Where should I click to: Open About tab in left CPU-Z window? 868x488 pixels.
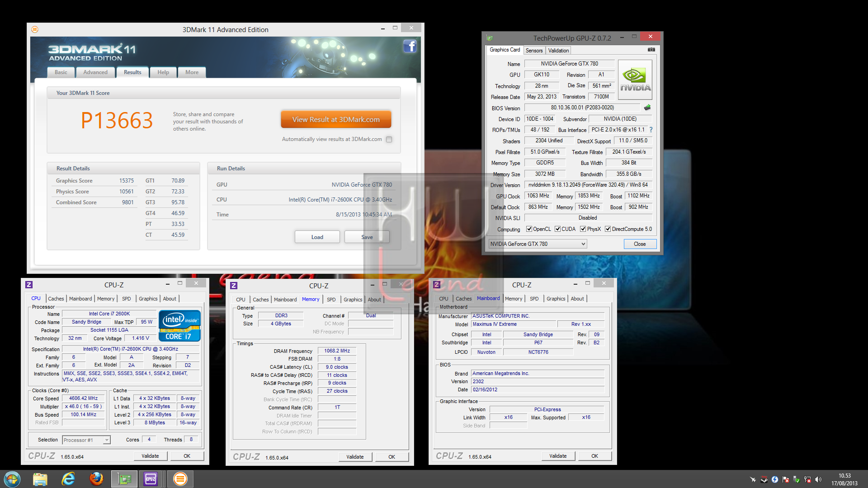[x=170, y=299]
